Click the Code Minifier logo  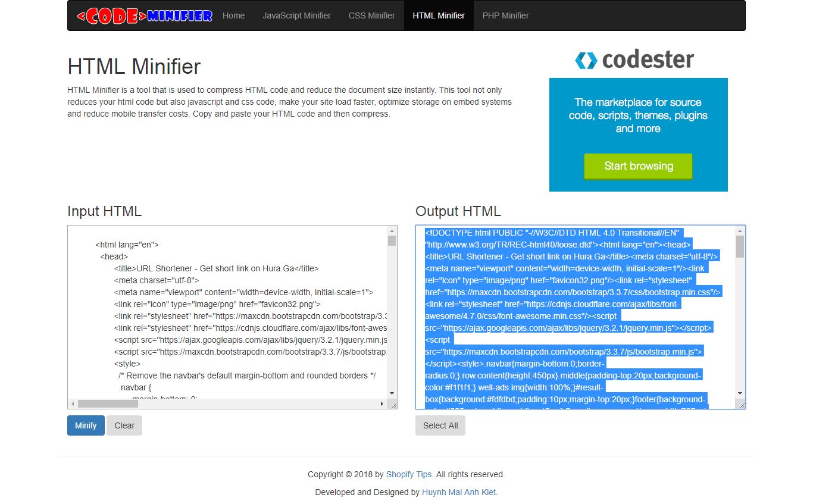click(145, 15)
